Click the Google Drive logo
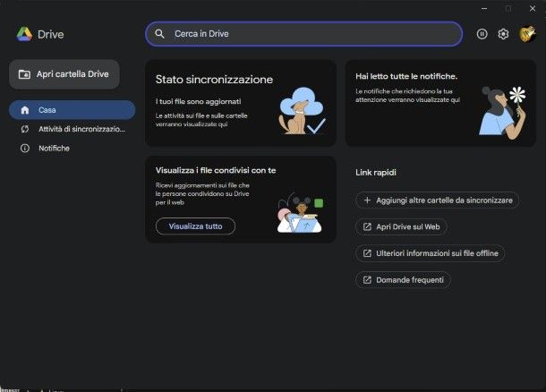This screenshot has width=546, height=392. click(24, 34)
